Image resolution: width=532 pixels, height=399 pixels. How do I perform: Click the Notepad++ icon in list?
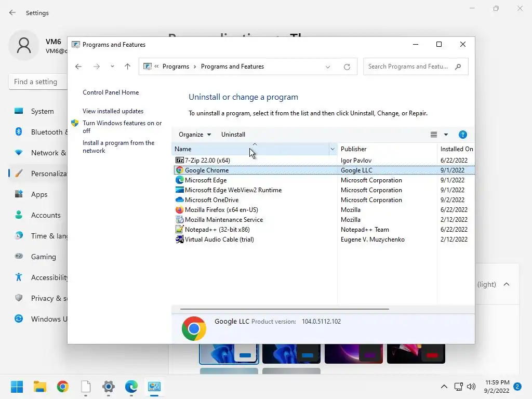(x=179, y=229)
